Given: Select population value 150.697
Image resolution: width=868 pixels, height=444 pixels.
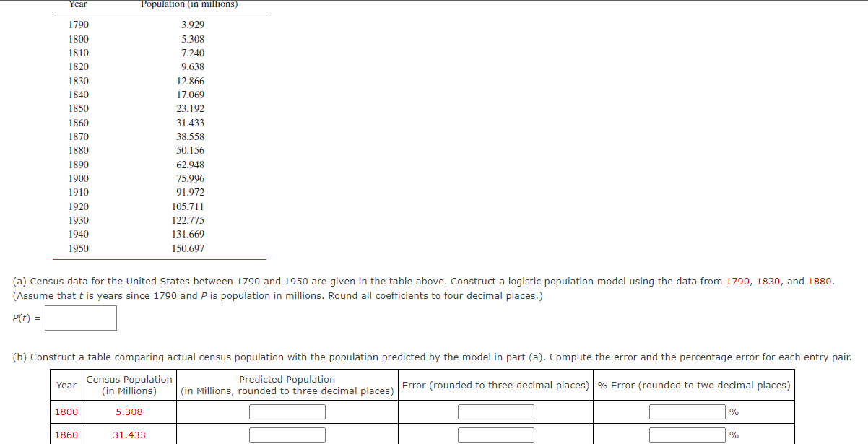Looking at the screenshot, I should click(188, 248).
